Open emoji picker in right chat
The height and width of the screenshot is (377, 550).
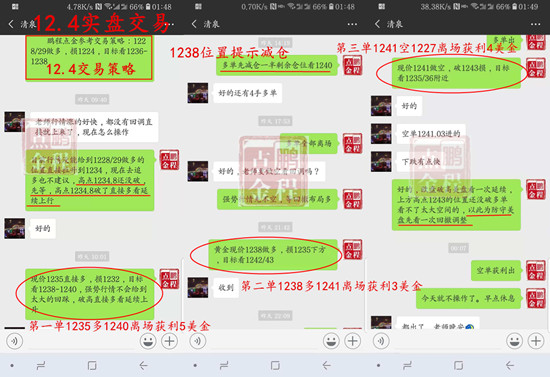515,341
